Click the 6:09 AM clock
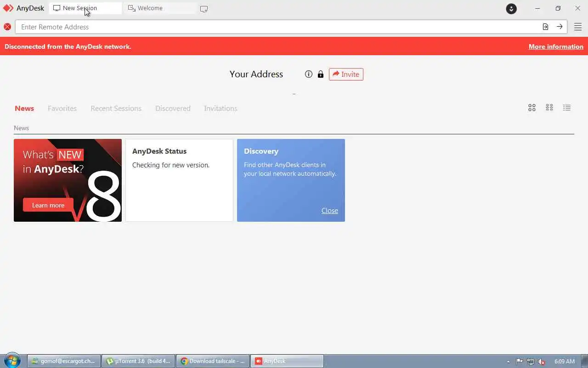This screenshot has height=368, width=588. tap(565, 362)
